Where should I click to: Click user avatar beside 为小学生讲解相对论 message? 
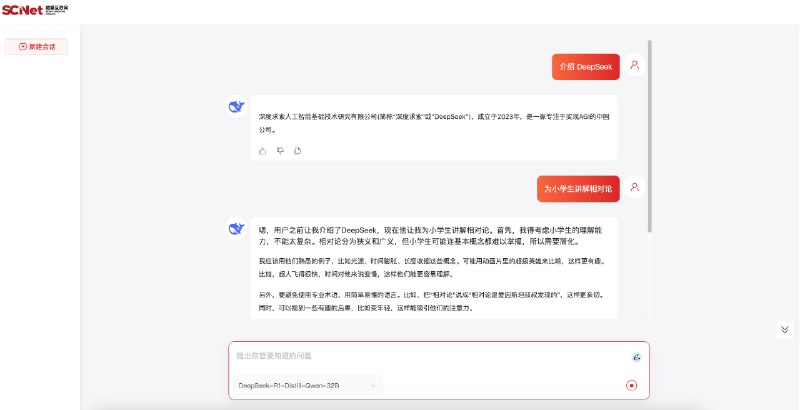tap(635, 187)
